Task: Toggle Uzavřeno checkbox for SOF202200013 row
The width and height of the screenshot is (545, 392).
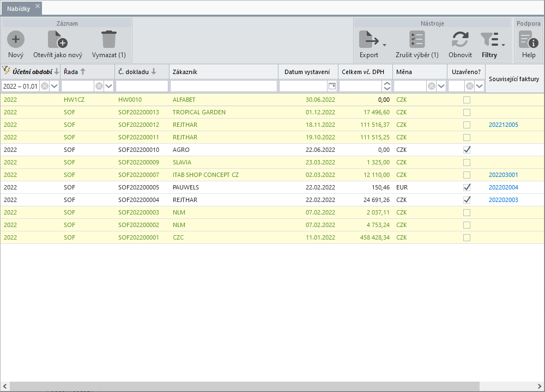Action: pos(467,113)
